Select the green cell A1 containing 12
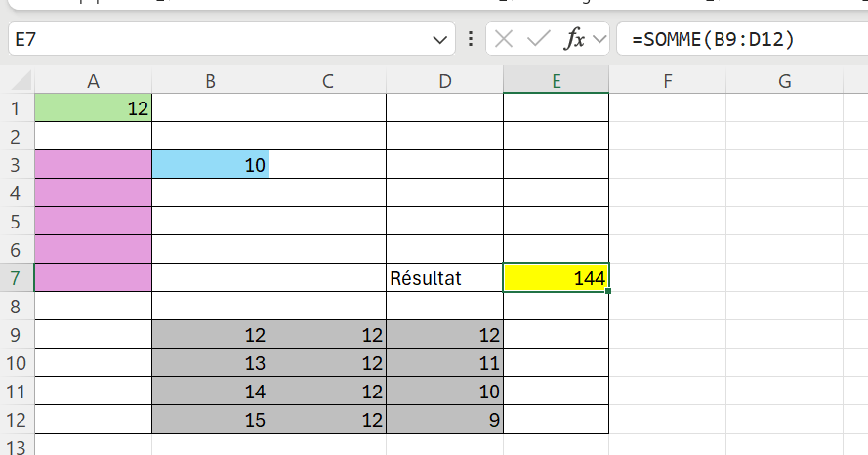Image resolution: width=868 pixels, height=455 pixels. click(93, 107)
